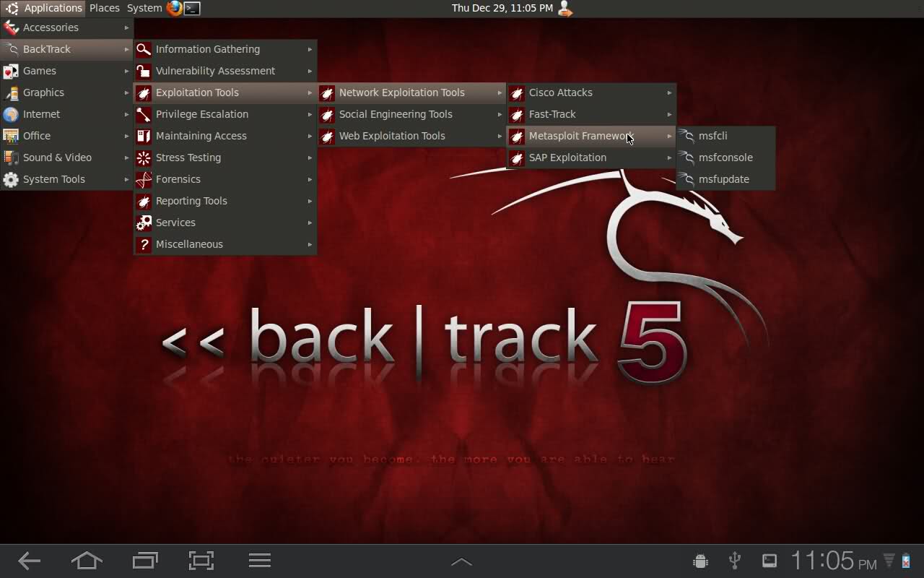Open the System menu
The width and height of the screenshot is (924, 578).
pos(144,8)
